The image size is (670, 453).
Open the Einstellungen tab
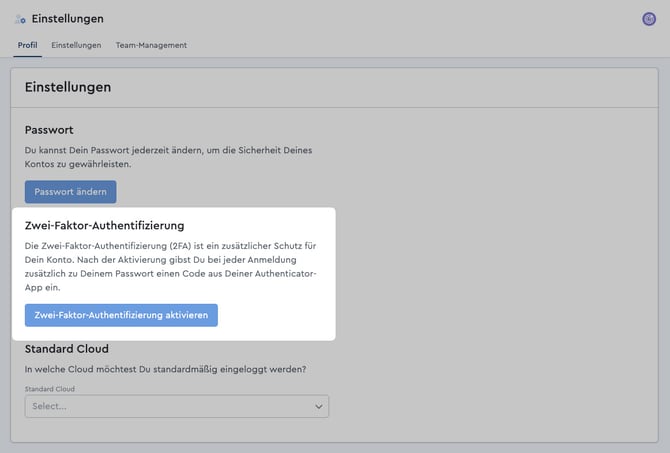(76, 45)
